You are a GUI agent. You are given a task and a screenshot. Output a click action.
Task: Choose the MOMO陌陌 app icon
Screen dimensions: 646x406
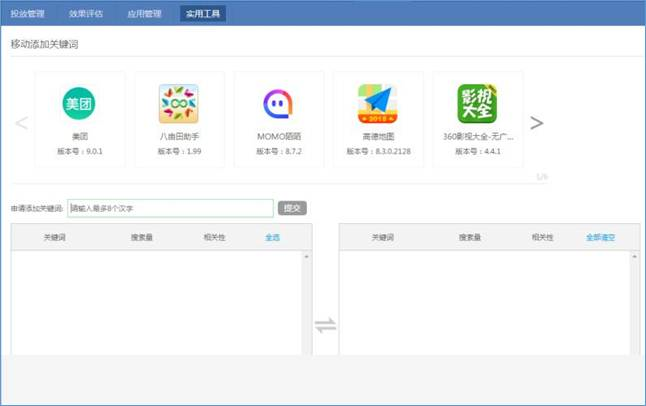[278, 104]
